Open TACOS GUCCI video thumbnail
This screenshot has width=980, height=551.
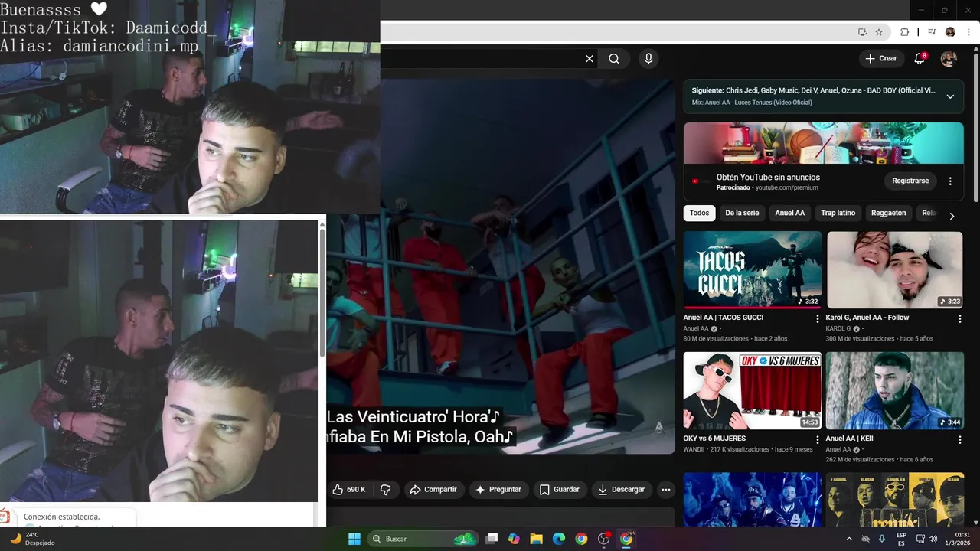pyautogui.click(x=753, y=269)
